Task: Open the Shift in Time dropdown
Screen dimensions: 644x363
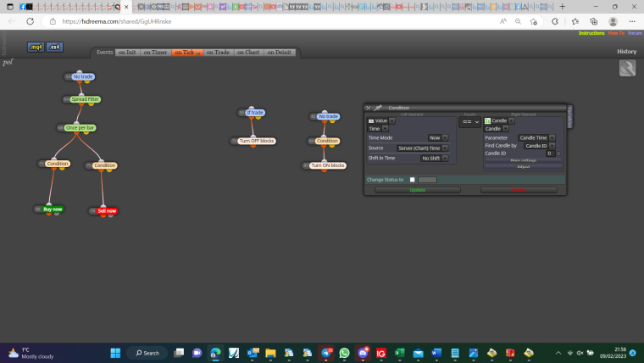Action: point(434,159)
